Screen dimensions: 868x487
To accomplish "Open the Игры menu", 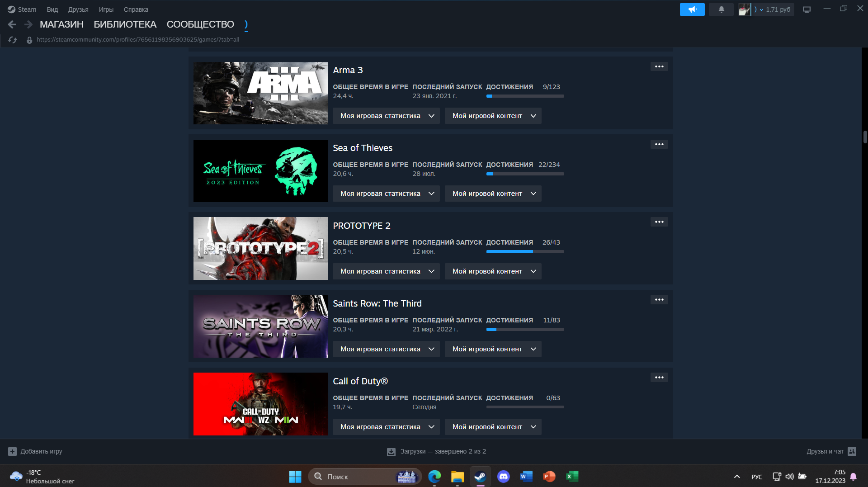I will tap(106, 9).
